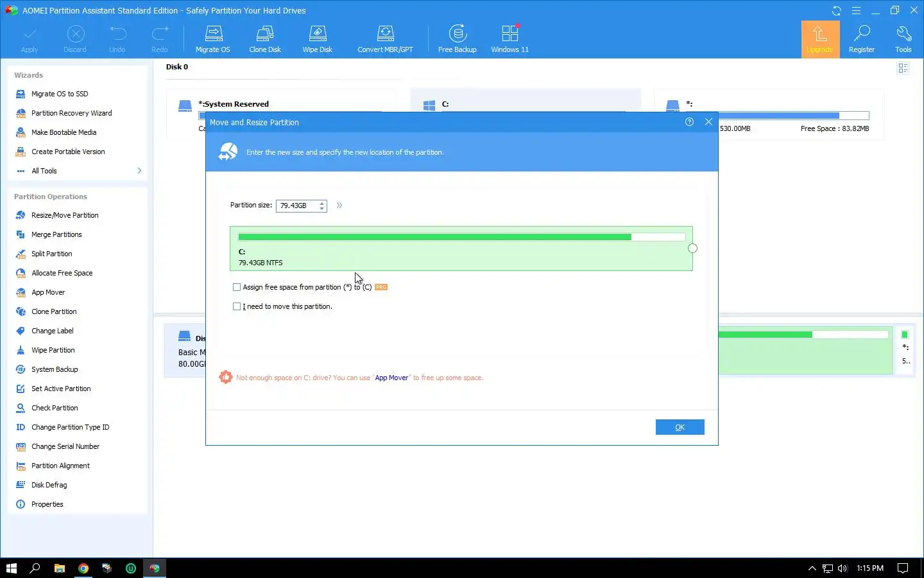The image size is (924, 578).
Task: Launch the Clone Disk tool
Action: click(x=265, y=39)
